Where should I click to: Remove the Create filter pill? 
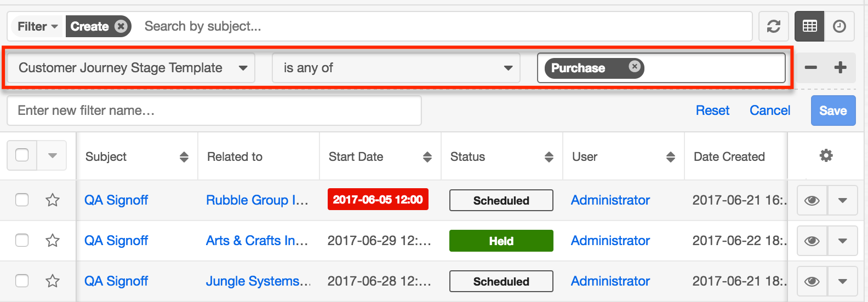coord(121,26)
